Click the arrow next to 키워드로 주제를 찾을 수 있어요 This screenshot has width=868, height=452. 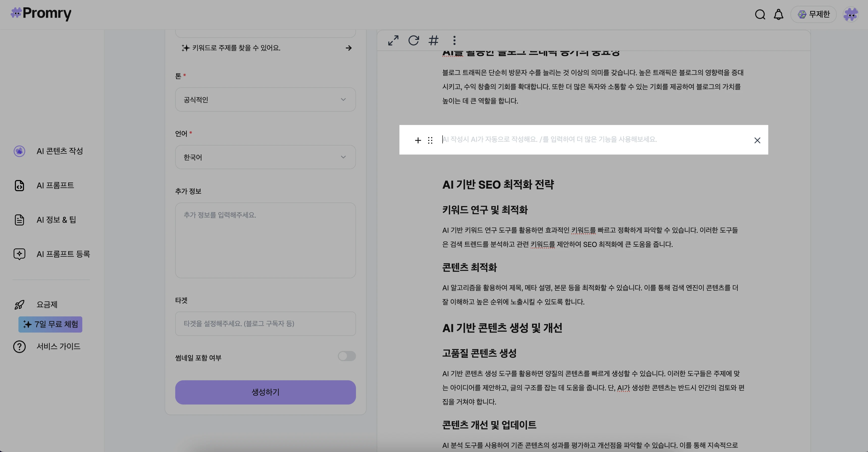point(349,48)
